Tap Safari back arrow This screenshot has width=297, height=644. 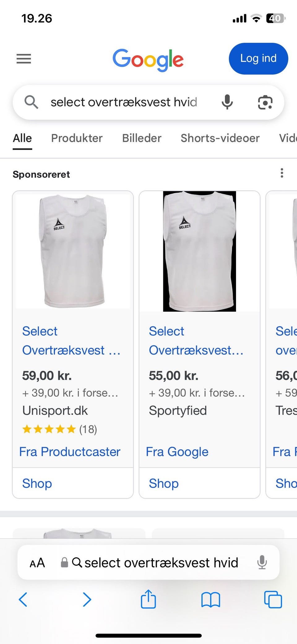(23, 599)
